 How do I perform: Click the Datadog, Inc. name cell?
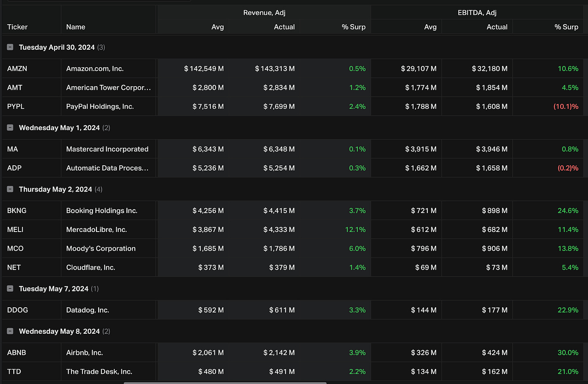(x=109, y=310)
